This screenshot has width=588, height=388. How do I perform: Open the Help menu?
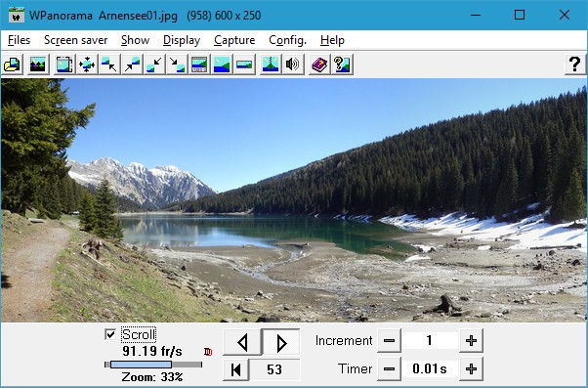tap(332, 40)
